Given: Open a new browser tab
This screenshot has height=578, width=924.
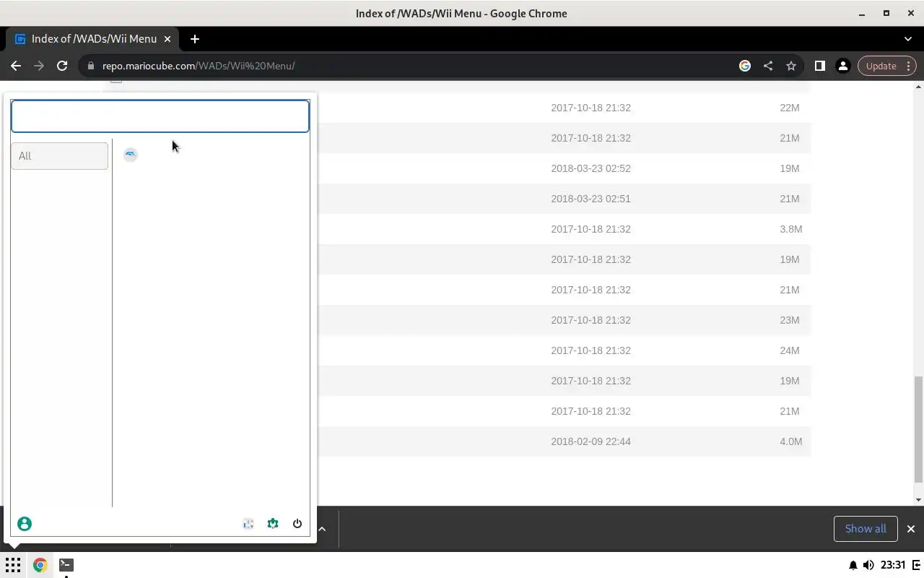Looking at the screenshot, I should tap(195, 39).
